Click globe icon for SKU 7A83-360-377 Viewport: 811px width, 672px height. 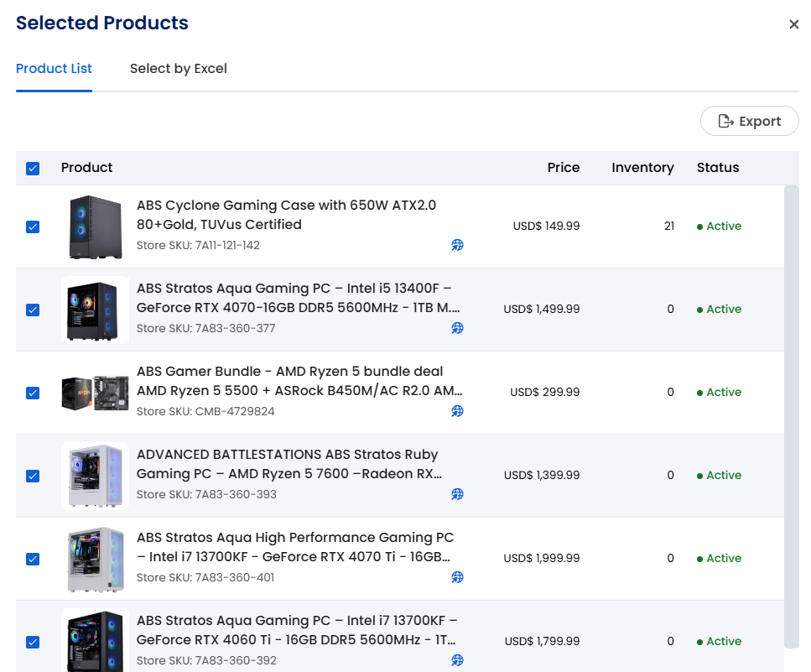coord(457,328)
